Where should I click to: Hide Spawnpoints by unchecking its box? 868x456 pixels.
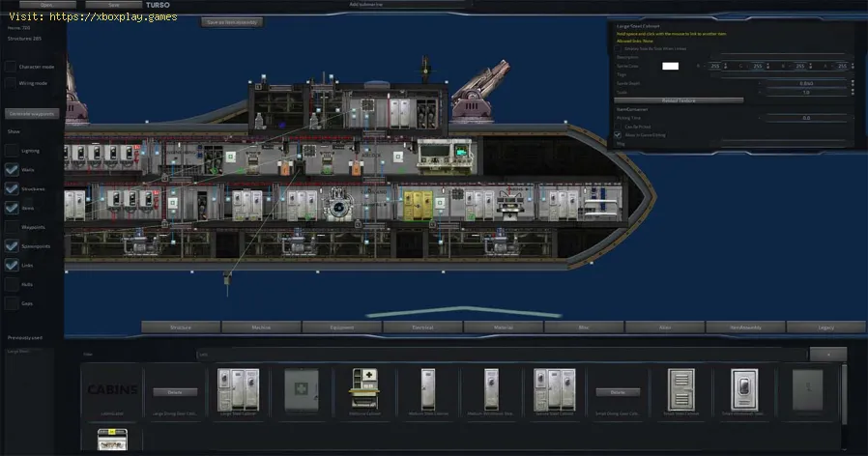[12, 245]
